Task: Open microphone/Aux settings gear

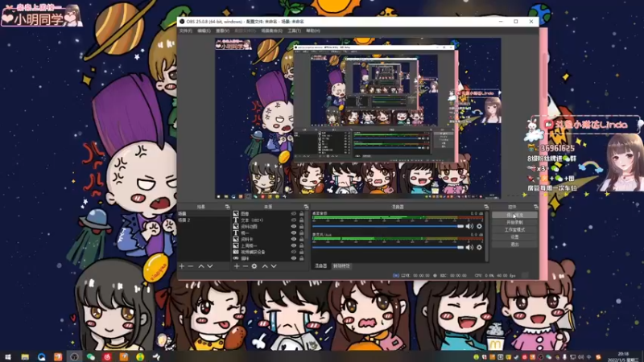Action: point(479,247)
